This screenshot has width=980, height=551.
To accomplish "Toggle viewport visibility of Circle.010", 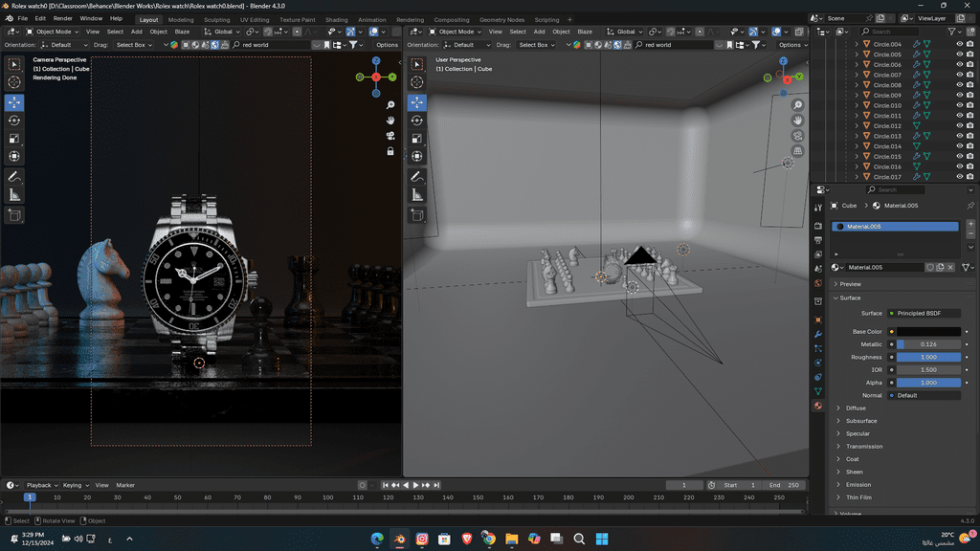I will click(960, 105).
